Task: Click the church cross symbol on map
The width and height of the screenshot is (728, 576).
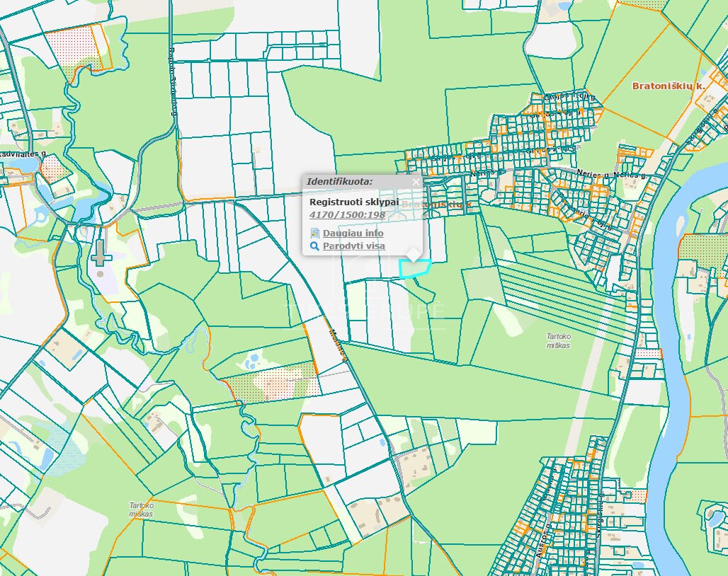Action: point(101,253)
